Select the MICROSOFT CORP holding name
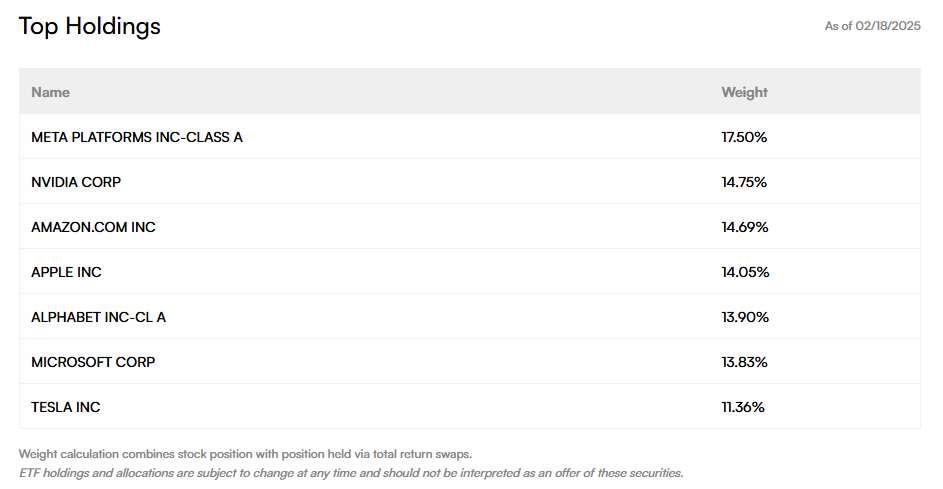The width and height of the screenshot is (943, 489). pos(93,362)
